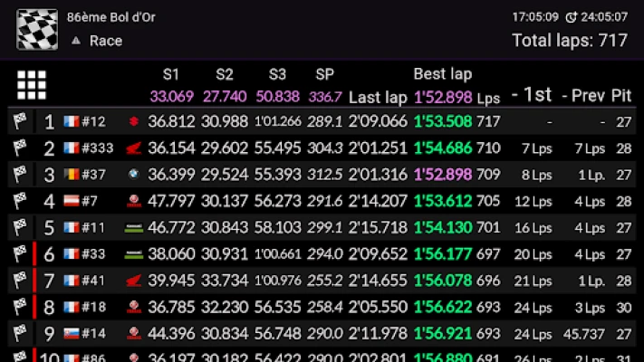Click the finish flag for position 4
This screenshot has height=362, width=644.
pyautogui.click(x=20, y=201)
